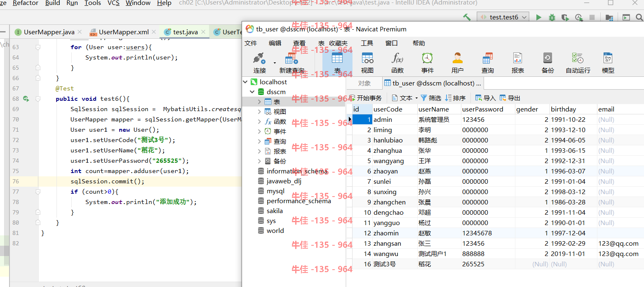Open the 备份 backup icon in Navicat toolbar
The width and height of the screenshot is (644, 287).
tap(548, 58)
